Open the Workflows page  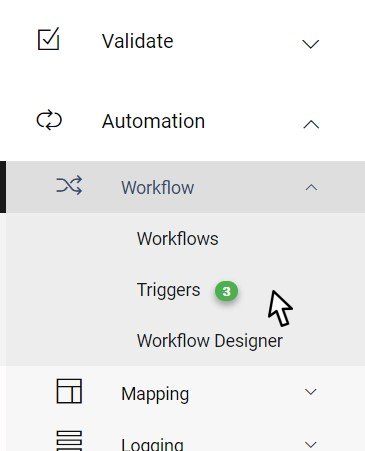point(178,239)
